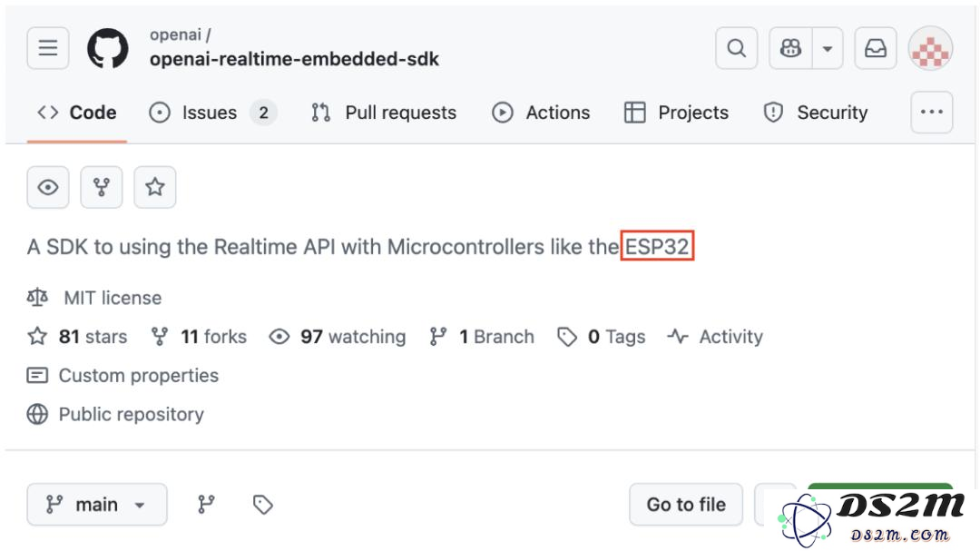
Task: View 97 watching users
Action: click(x=338, y=337)
